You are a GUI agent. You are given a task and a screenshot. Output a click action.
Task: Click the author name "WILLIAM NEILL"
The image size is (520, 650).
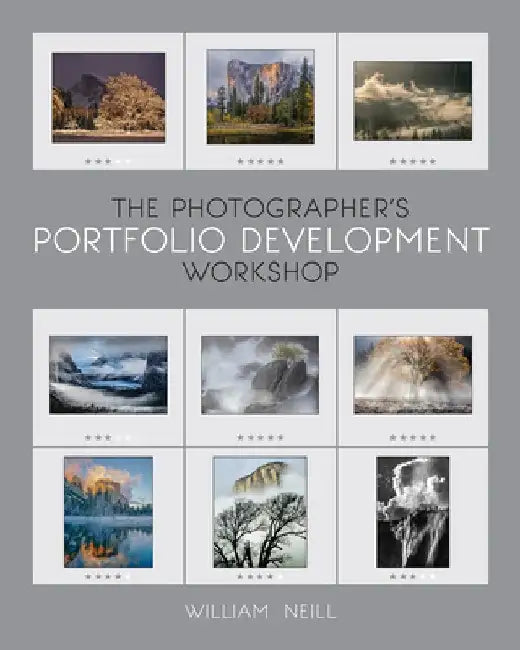coord(260,612)
